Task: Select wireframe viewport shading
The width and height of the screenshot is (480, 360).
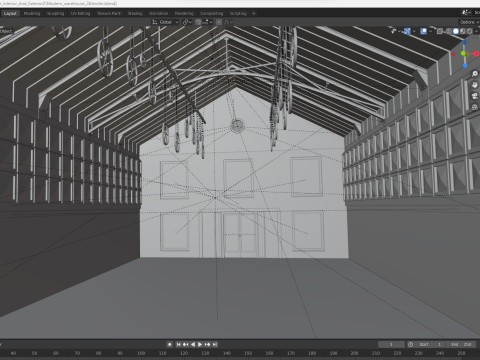Action: tap(448, 31)
